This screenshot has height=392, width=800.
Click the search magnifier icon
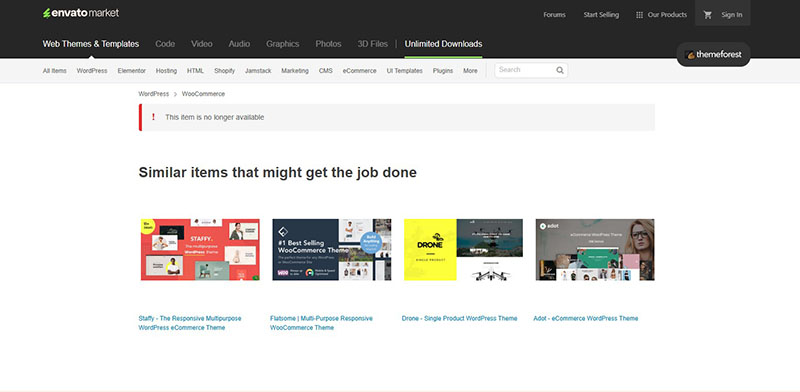(x=560, y=70)
